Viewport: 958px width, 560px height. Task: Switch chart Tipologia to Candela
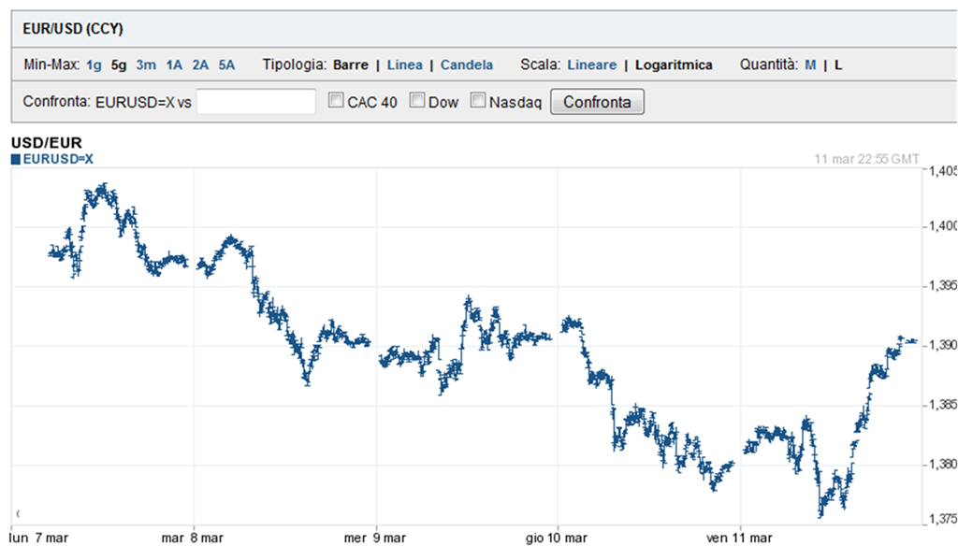(466, 65)
